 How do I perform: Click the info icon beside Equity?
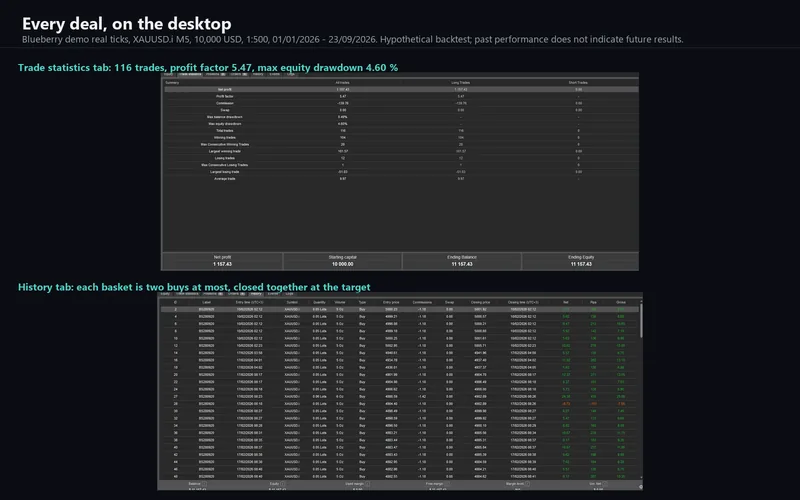pyautogui.click(x=282, y=484)
